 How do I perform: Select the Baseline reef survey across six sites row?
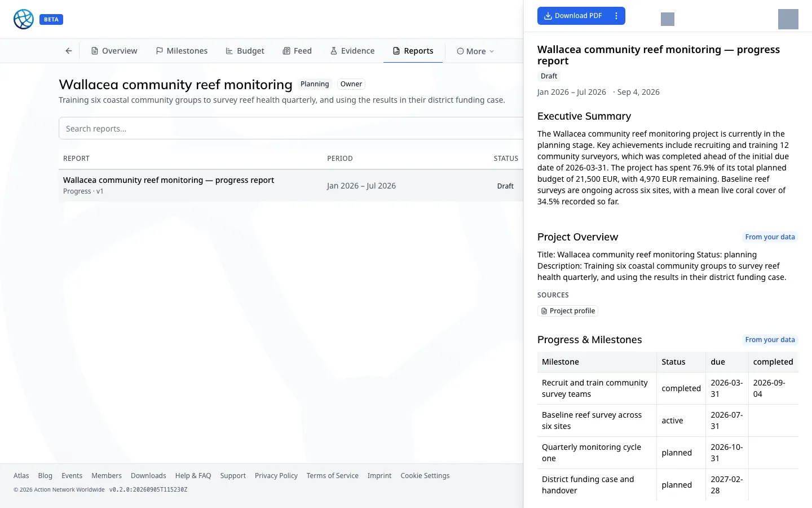pos(668,421)
